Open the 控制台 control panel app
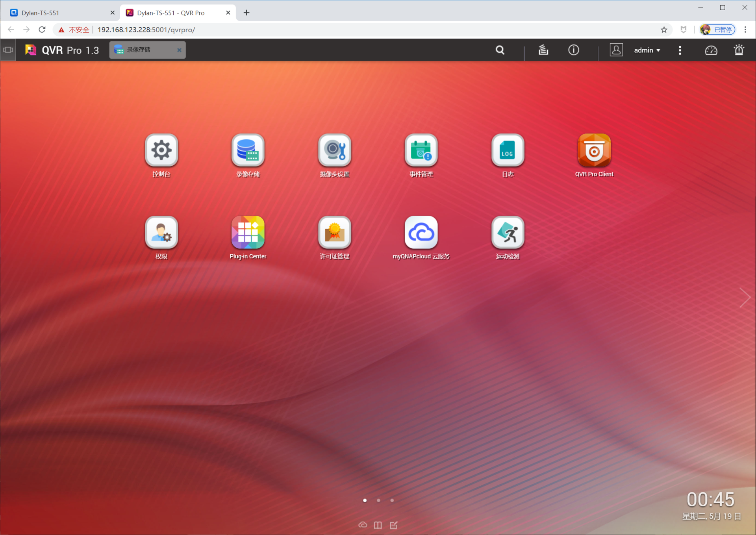Screen dimensions: 756x535 point(161,150)
